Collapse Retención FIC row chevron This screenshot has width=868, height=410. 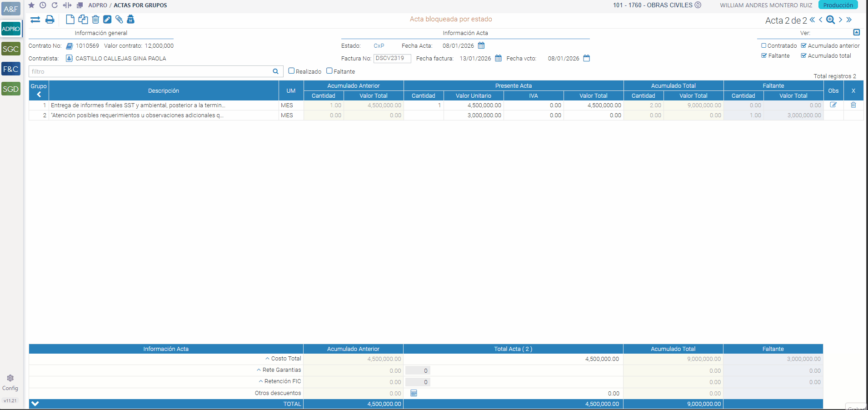pos(261,381)
